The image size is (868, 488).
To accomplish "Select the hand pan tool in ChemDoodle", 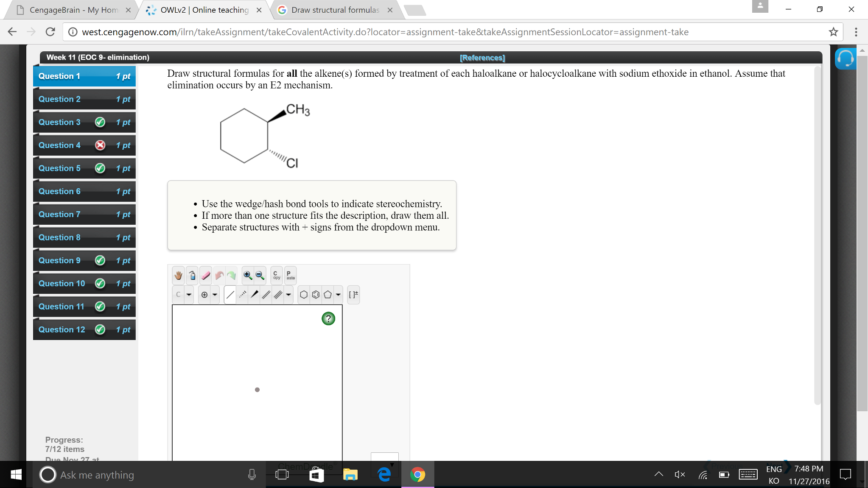I will pos(178,275).
